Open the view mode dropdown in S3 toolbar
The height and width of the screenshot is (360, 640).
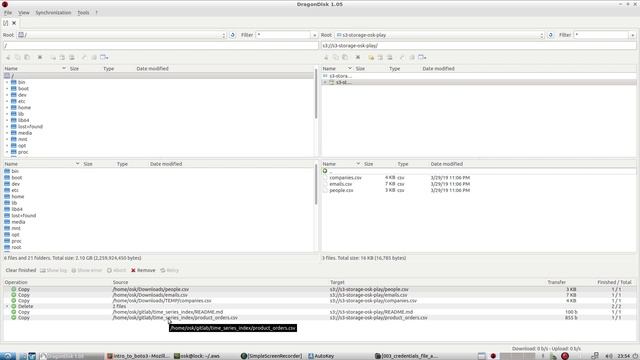(422, 58)
